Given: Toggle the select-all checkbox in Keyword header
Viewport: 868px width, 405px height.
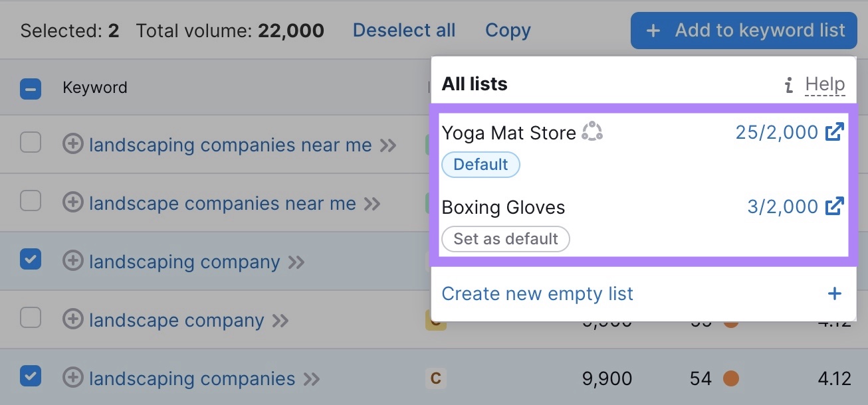Looking at the screenshot, I should 31,88.
